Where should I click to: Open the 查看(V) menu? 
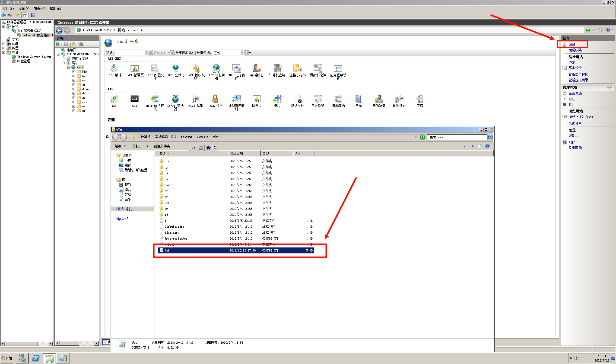(39, 9)
